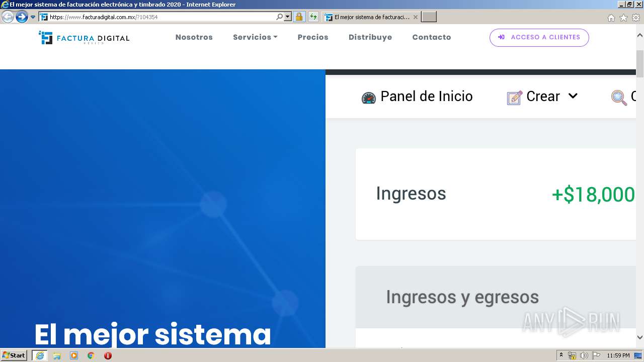Click the red Opera taskbar icon
Viewport: 644px width, 362px height.
[x=108, y=355]
